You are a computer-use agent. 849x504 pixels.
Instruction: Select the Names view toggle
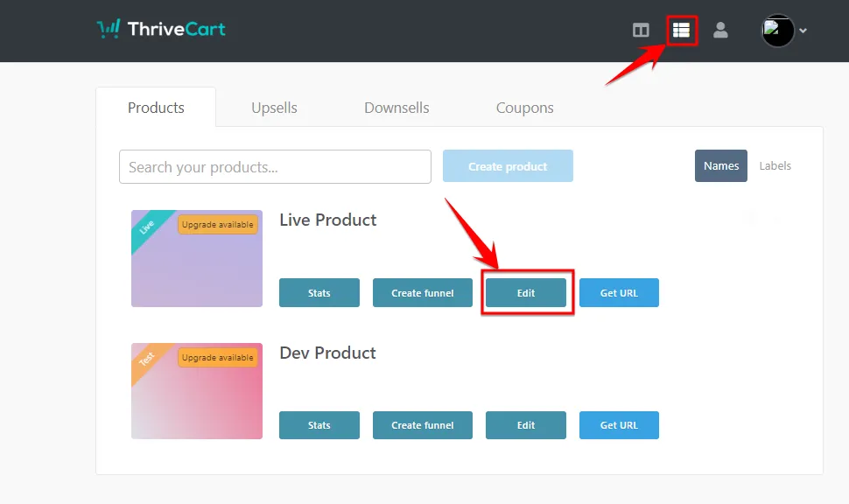[721, 165]
